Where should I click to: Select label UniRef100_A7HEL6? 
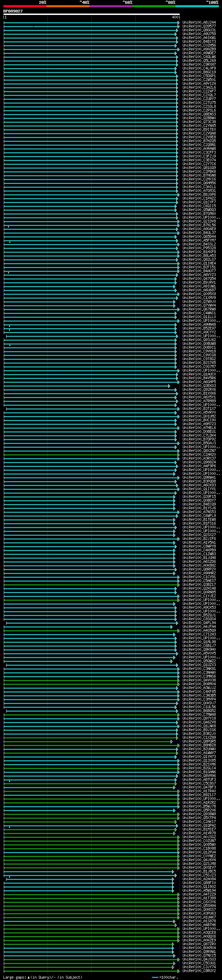pyautogui.click(x=199, y=428)
